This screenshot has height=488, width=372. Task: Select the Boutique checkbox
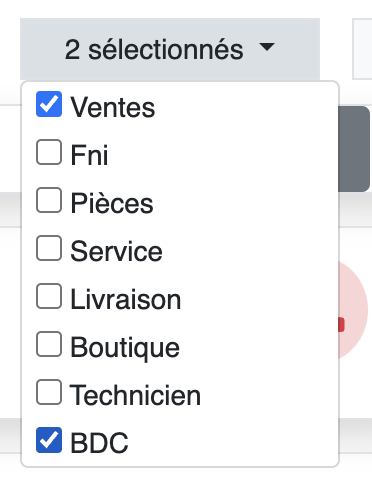(x=49, y=344)
